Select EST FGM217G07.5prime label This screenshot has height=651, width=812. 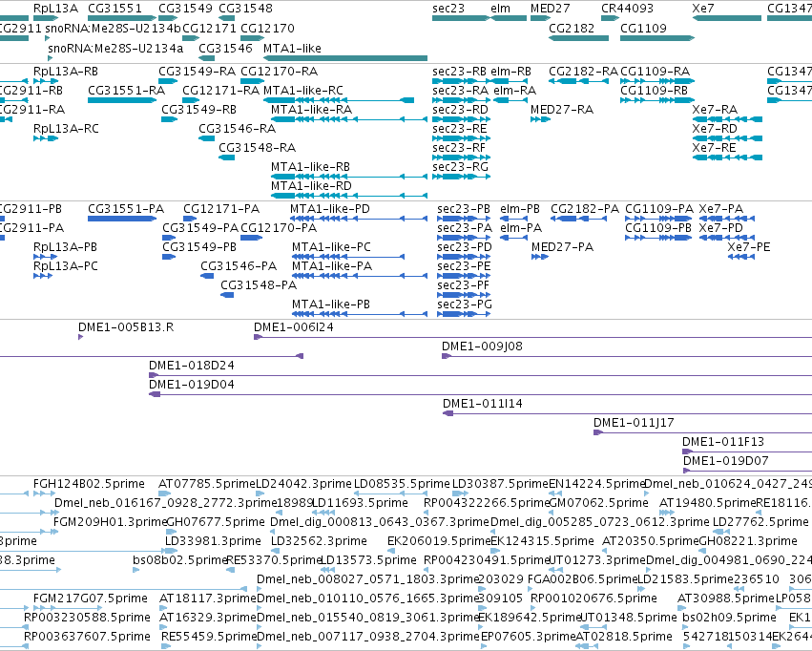(x=91, y=598)
